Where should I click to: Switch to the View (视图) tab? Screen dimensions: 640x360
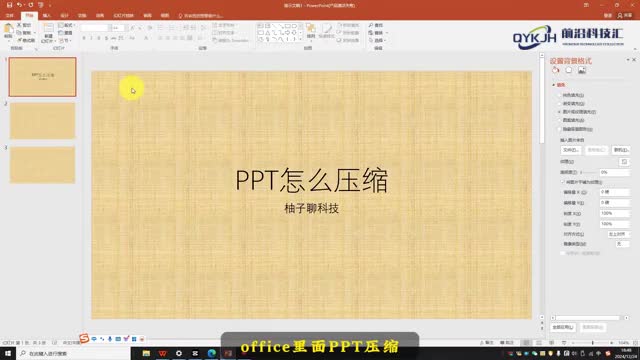[x=165, y=16]
